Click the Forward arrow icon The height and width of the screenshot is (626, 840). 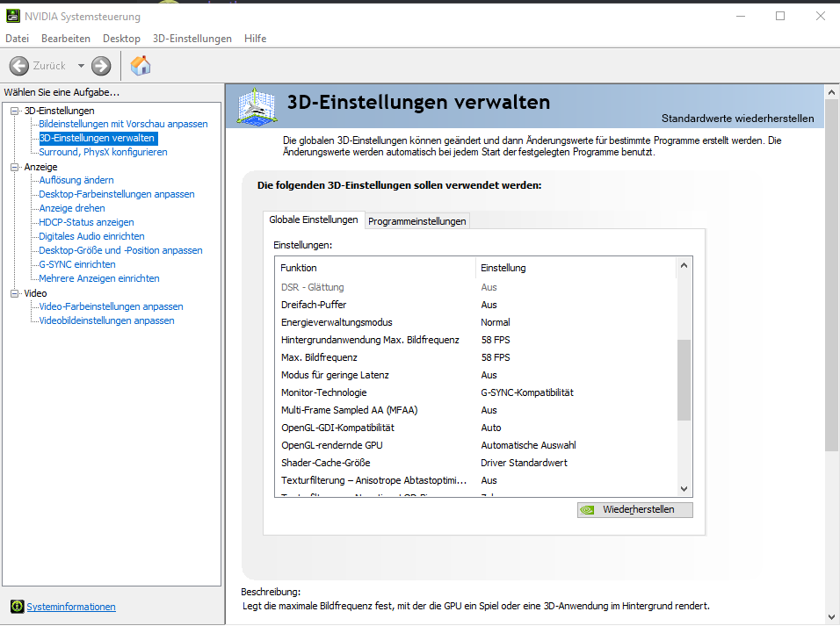point(101,66)
